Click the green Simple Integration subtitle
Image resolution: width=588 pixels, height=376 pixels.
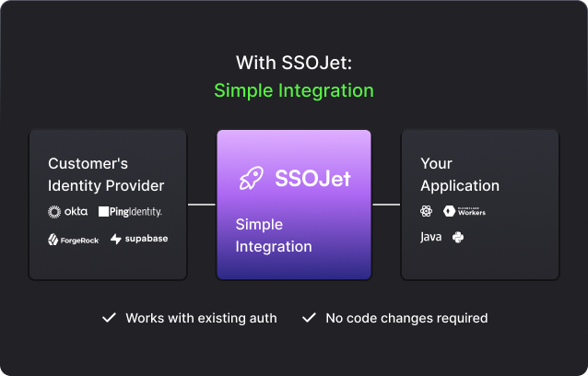[x=294, y=90]
